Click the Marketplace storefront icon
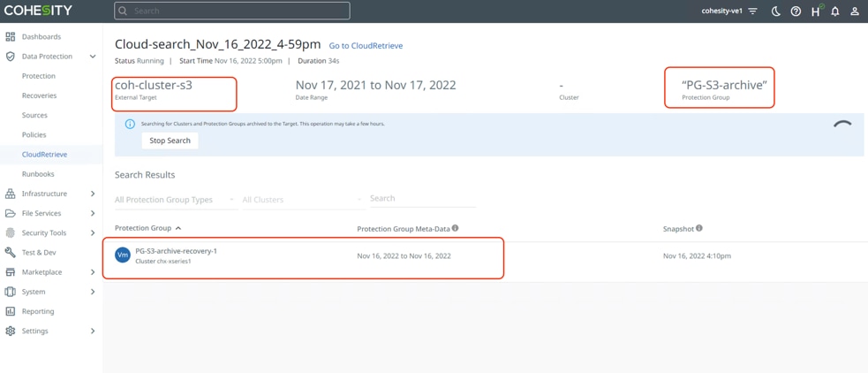This screenshot has width=868, height=373. pos(10,272)
